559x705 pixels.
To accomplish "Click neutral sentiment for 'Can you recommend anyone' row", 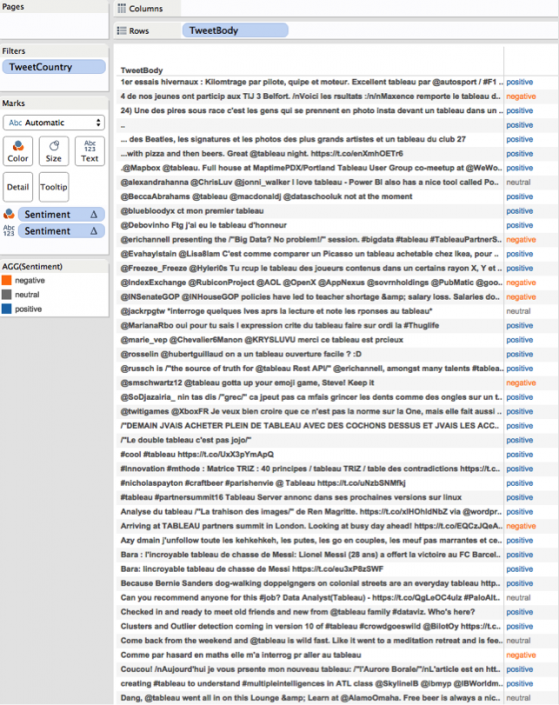I will pos(518,598).
